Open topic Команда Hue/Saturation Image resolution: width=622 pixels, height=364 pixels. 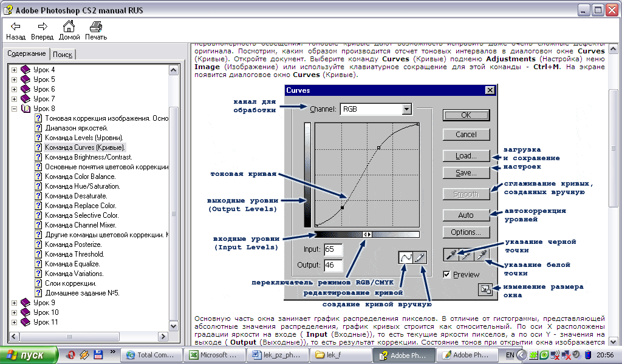(82, 186)
